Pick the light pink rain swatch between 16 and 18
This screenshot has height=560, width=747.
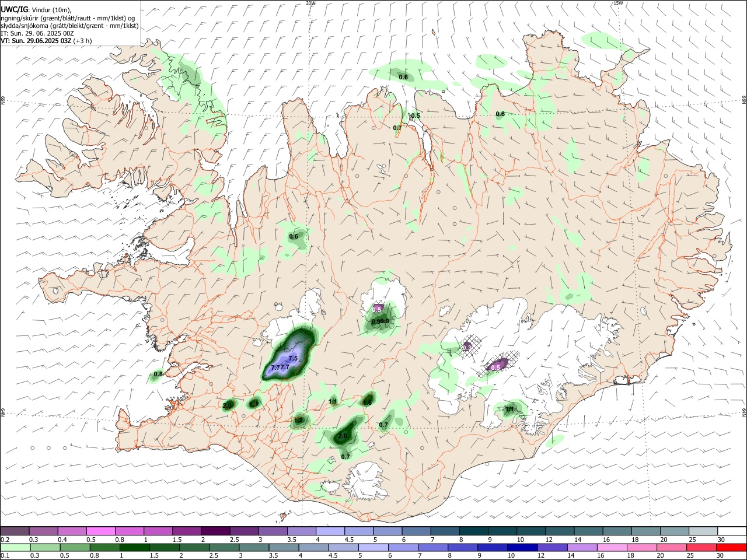pyautogui.click(x=612, y=547)
